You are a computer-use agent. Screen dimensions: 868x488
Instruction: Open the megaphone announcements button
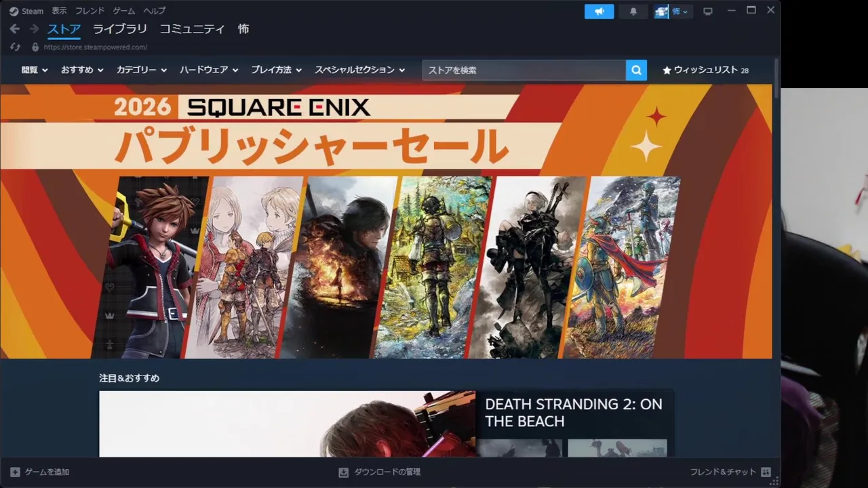click(x=599, y=12)
